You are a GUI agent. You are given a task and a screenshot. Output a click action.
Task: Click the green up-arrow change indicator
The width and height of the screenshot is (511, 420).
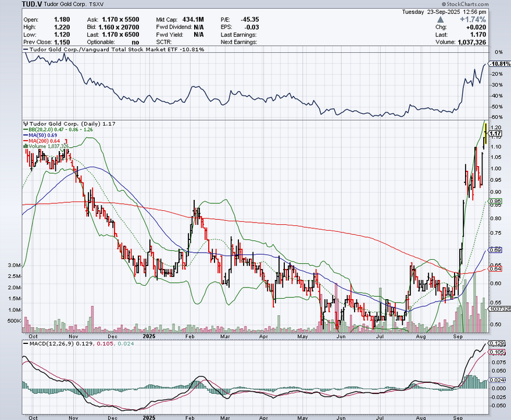(x=439, y=20)
